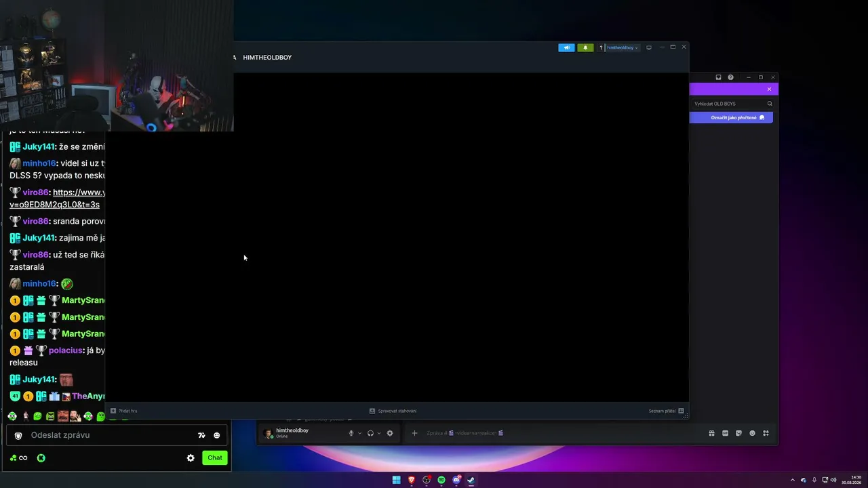Open the 7TV emote menu icon
Screen dimensions: 868x488
pos(201,435)
